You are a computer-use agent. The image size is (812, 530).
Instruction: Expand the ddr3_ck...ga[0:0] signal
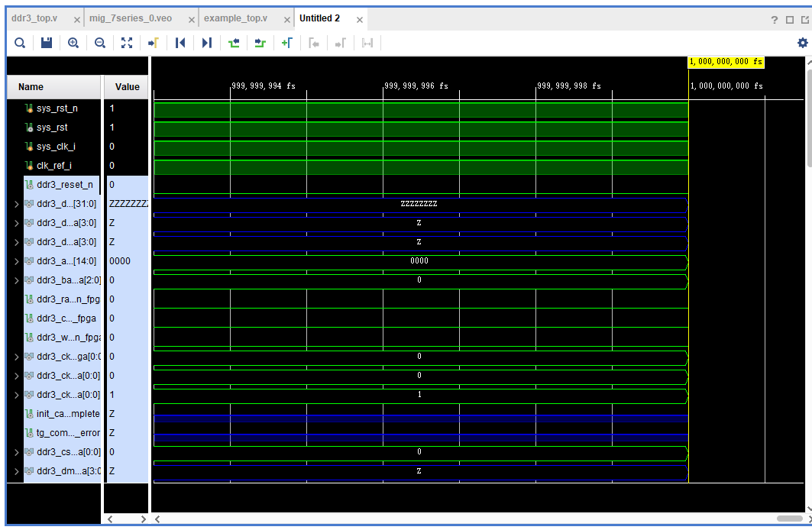pos(17,357)
